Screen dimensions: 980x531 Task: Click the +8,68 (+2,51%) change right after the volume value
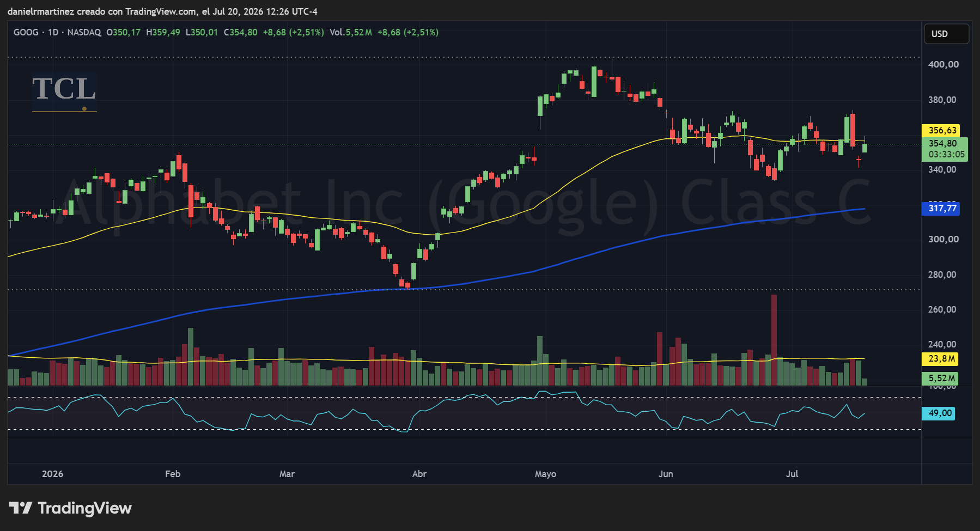coord(408,32)
